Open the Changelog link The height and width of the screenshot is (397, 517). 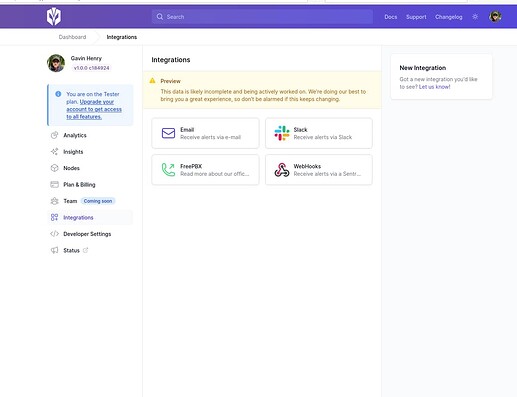[x=449, y=17]
